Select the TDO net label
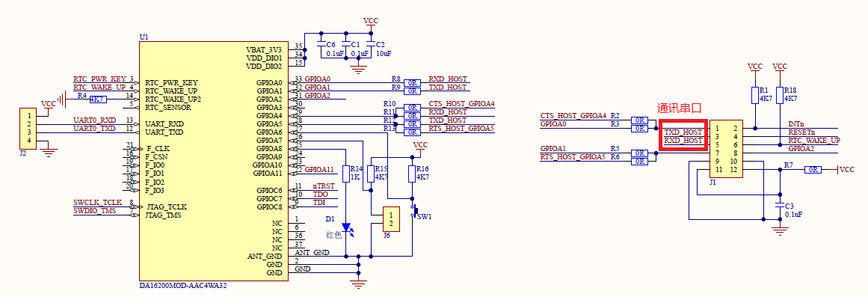Viewport: 868px width, 297px height. click(321, 195)
